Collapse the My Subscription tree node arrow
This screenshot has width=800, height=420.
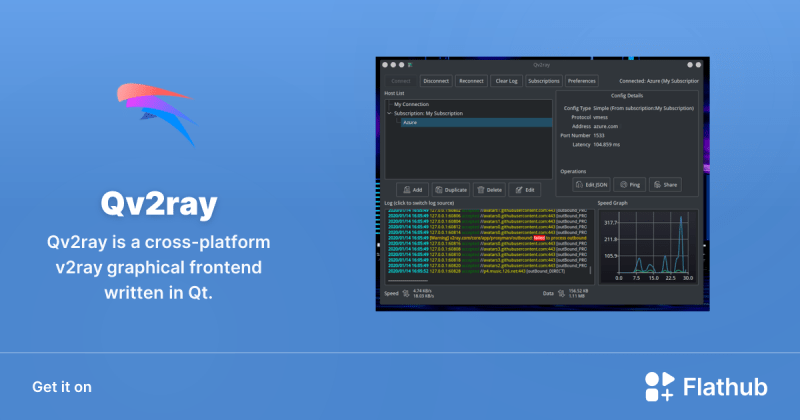point(389,113)
